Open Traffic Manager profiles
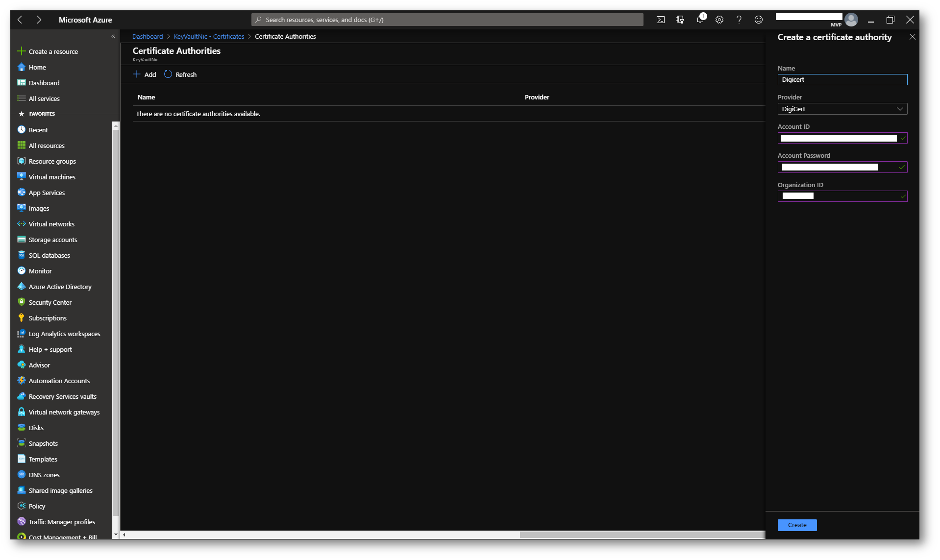This screenshot has height=560, width=940. click(x=56, y=522)
